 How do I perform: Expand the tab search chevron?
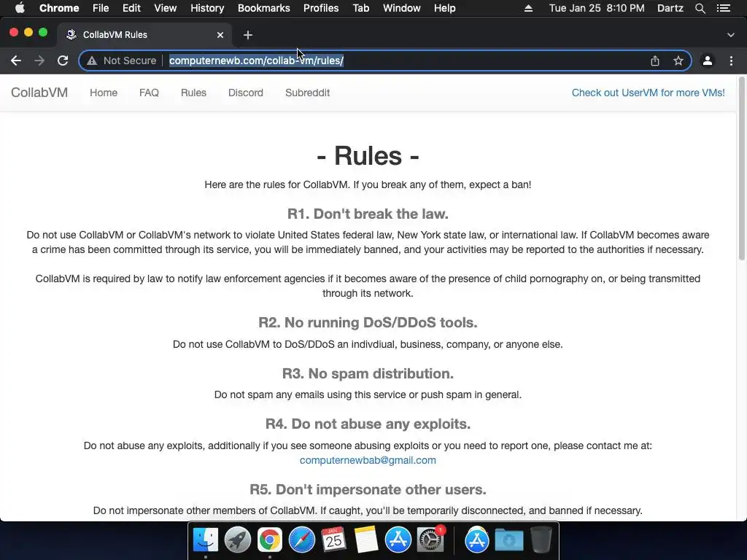click(731, 35)
